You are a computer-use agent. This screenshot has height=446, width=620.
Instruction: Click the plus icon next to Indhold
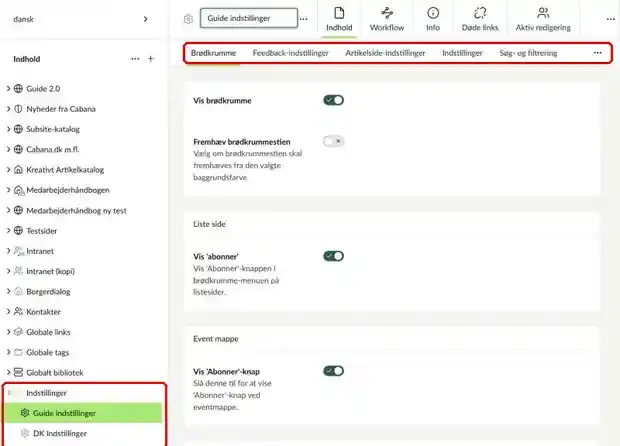[x=151, y=59]
